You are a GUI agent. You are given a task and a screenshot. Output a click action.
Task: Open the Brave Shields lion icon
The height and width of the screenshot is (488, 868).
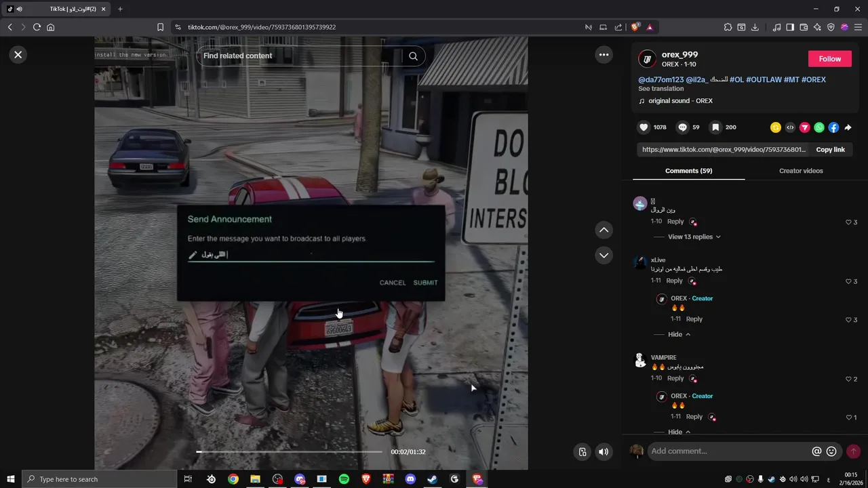click(x=635, y=27)
